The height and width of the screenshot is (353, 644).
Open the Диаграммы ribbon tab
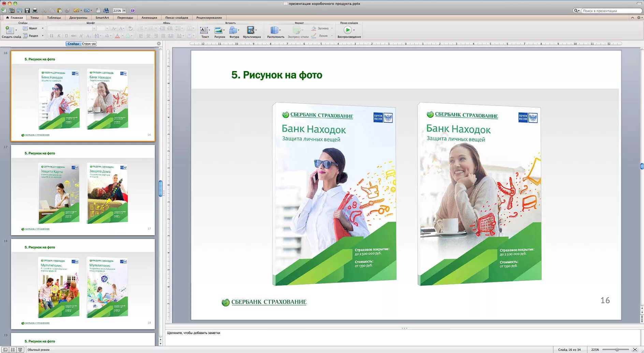[78, 17]
